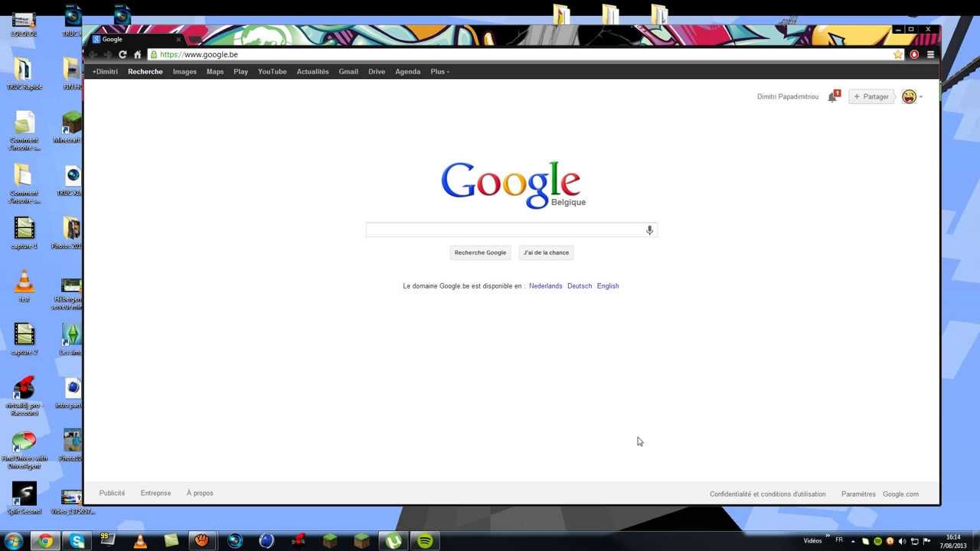Go to the browser home page icon
Screen dimensions: 980x551
pos(138,55)
